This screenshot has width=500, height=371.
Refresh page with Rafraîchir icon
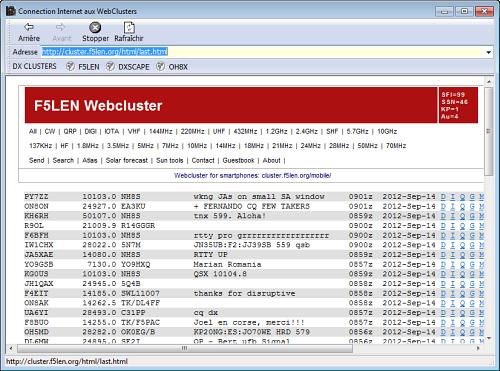pos(129,32)
